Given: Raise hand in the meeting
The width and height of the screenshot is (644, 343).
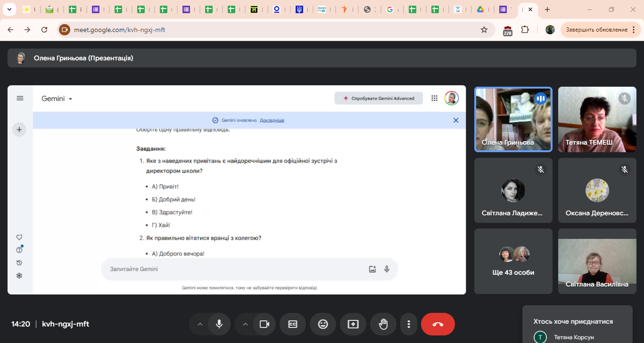Looking at the screenshot, I should pos(383,324).
